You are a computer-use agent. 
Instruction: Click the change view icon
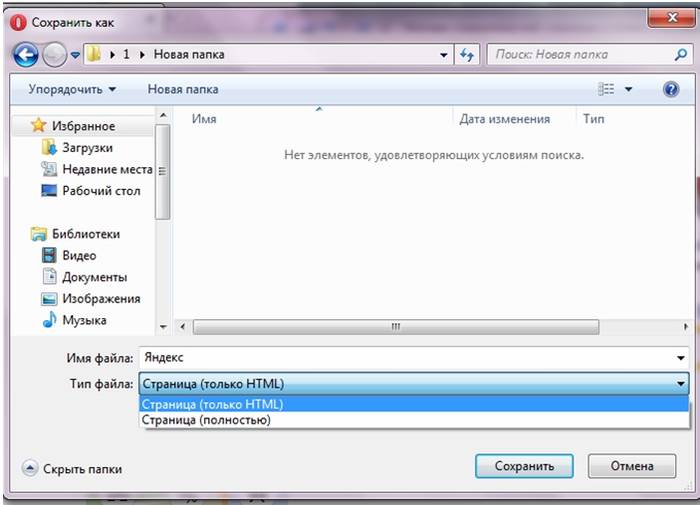coord(606,89)
